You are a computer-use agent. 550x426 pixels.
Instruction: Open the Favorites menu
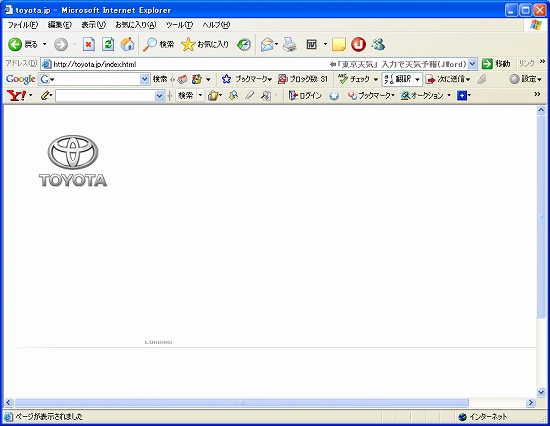point(136,25)
